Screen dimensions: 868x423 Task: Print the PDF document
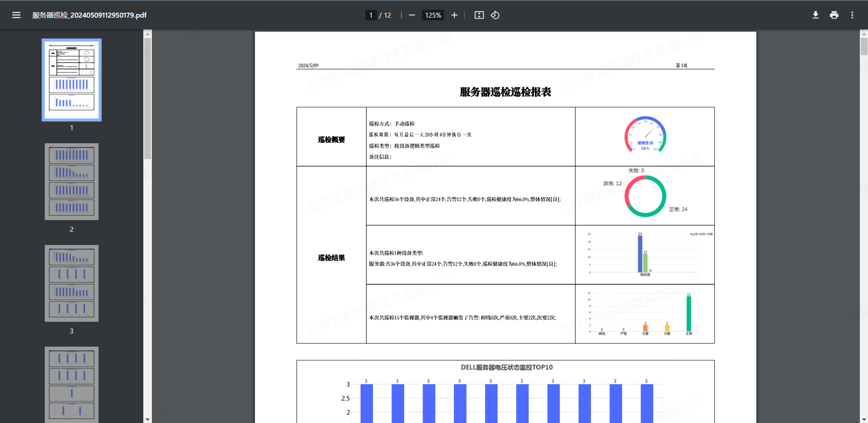[x=834, y=15]
